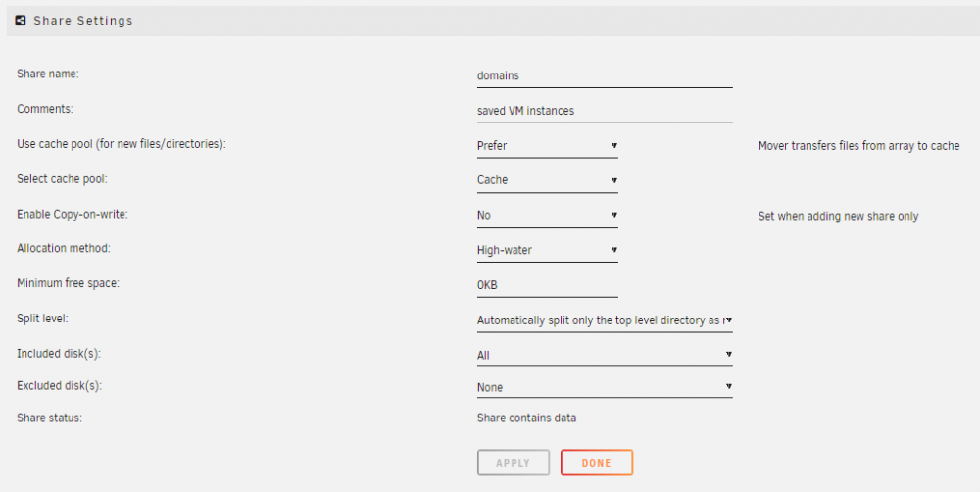Open the Excluded disk(s) dropdown showing None
The width and height of the screenshot is (980, 492).
point(605,387)
